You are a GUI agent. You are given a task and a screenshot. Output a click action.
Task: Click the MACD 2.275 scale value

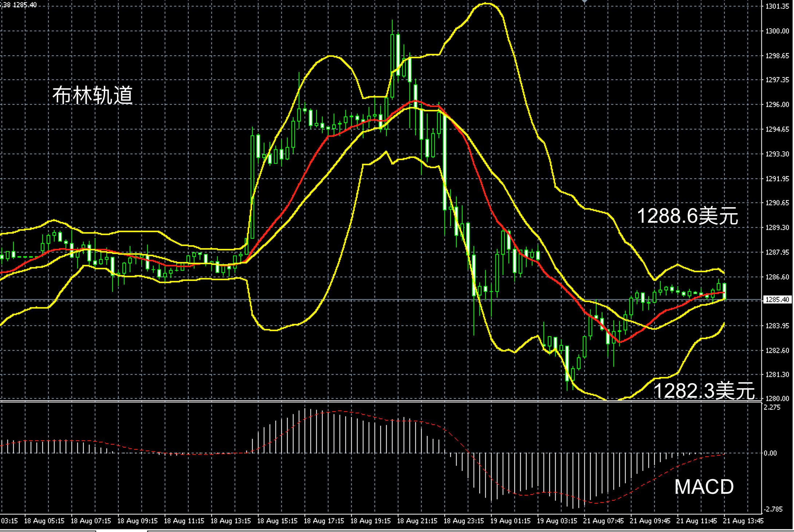click(x=772, y=407)
